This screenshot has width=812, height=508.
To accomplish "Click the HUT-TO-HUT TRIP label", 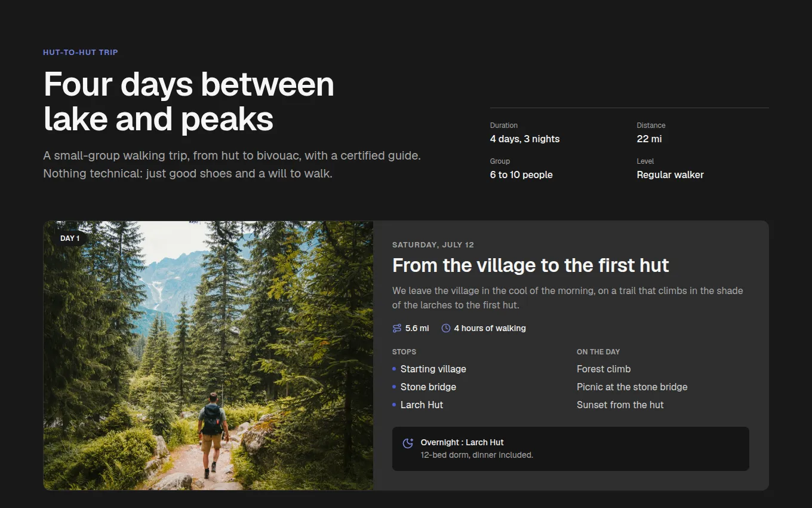I will coord(81,53).
